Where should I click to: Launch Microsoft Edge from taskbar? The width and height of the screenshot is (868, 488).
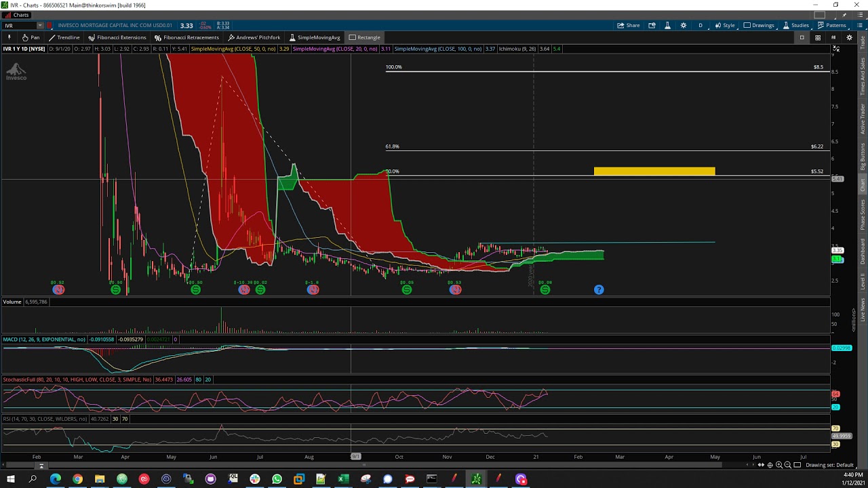[55, 479]
